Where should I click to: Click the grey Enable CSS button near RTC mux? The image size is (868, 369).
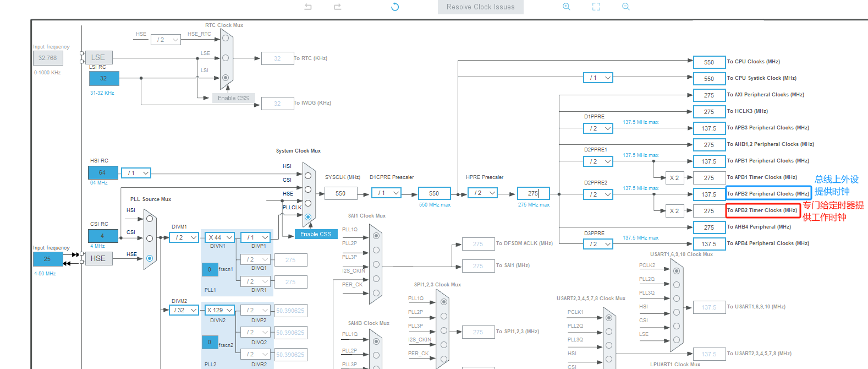[x=233, y=98]
